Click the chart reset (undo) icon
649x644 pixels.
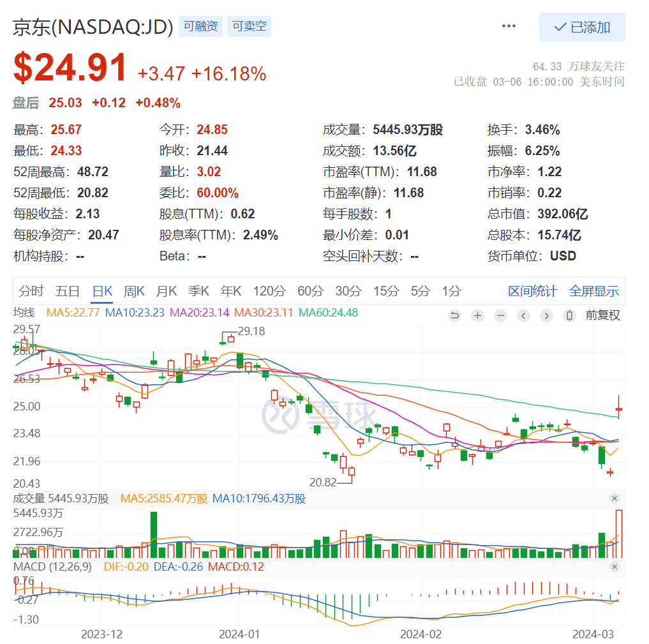point(454,315)
